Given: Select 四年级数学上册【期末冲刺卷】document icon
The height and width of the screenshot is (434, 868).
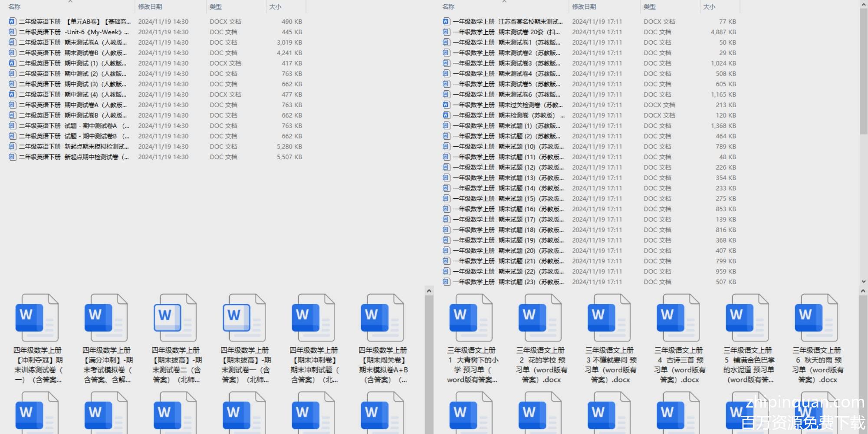Looking at the screenshot, I should [x=313, y=318].
